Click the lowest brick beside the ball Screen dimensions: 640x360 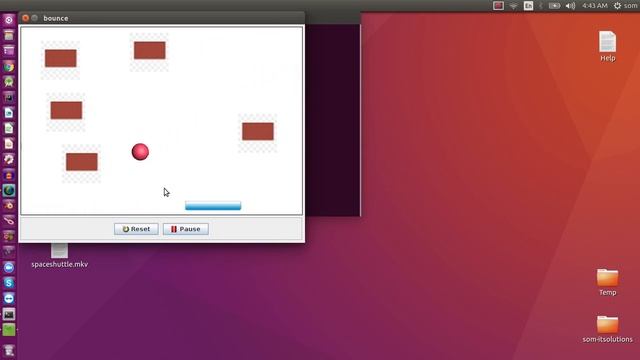[82, 162]
